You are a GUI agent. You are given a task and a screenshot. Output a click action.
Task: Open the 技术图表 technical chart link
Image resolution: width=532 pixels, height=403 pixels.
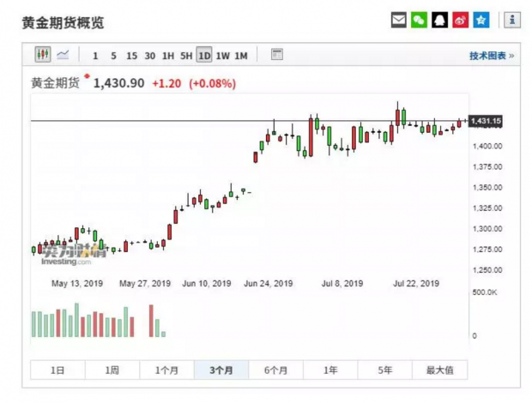492,56
